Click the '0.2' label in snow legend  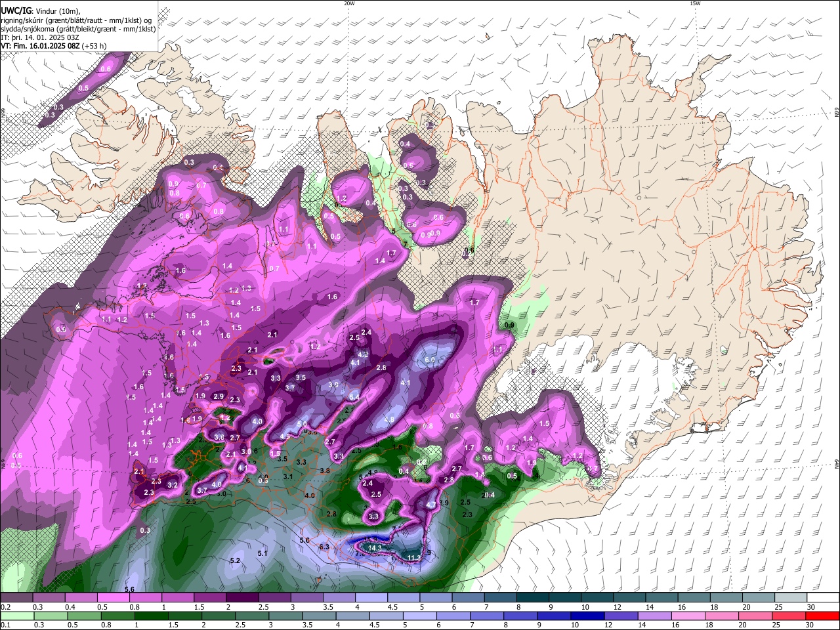pos(6,607)
